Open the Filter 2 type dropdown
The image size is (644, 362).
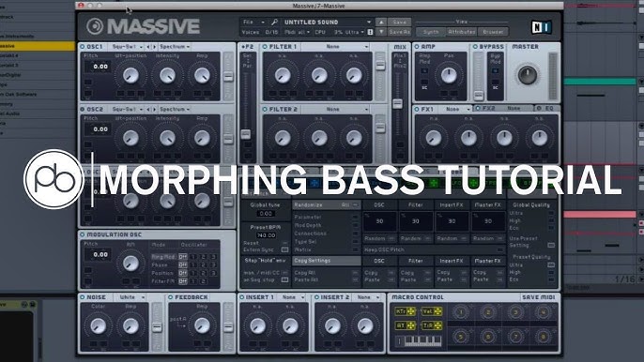335,109
